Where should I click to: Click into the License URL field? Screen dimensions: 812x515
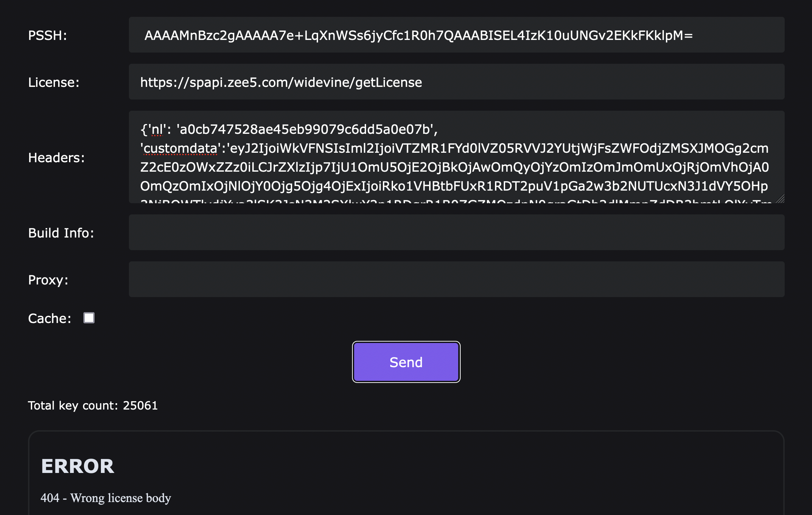[456, 82]
